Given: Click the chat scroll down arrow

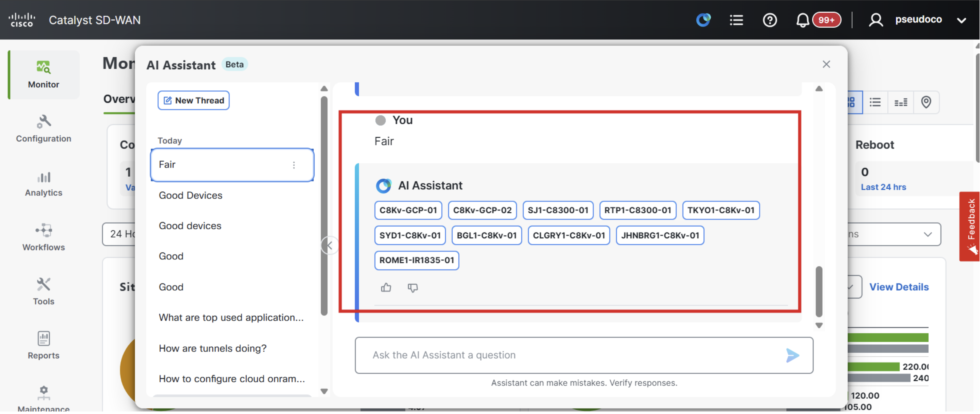Looking at the screenshot, I should (x=819, y=326).
